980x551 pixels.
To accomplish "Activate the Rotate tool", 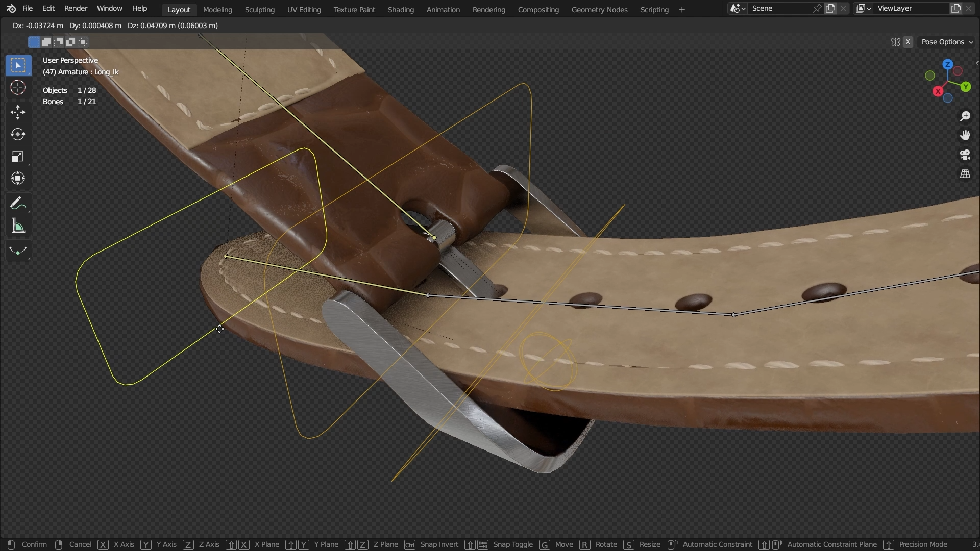I will 18,134.
